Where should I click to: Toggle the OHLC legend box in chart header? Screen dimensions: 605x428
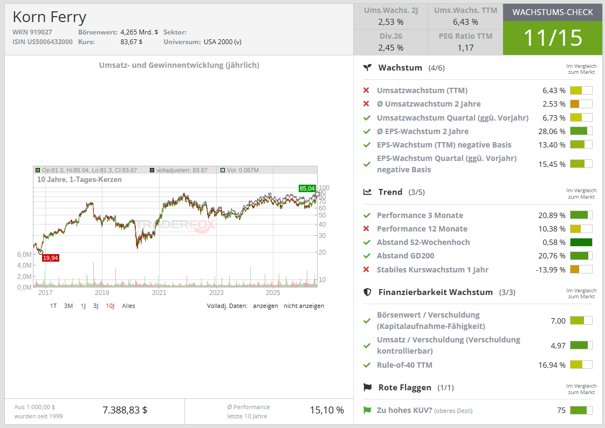click(37, 170)
